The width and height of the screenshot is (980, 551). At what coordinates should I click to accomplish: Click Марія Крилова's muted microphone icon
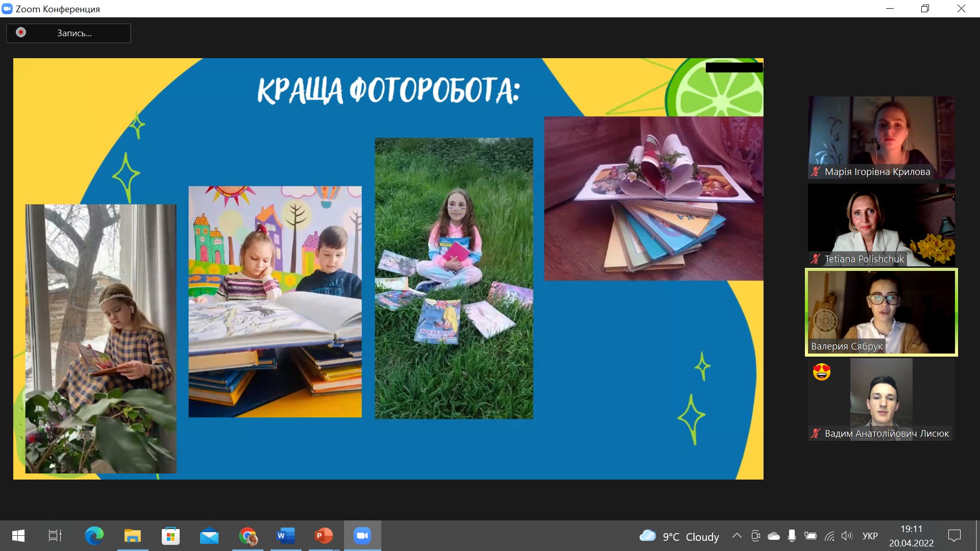(x=816, y=172)
